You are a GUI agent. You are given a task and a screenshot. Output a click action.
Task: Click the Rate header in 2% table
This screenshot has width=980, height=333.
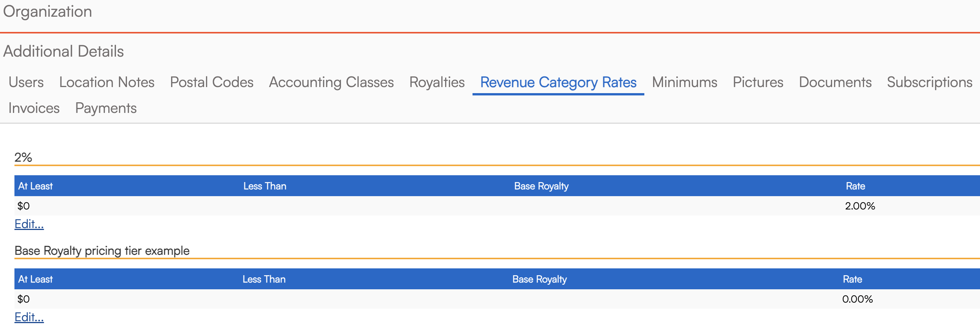855,186
